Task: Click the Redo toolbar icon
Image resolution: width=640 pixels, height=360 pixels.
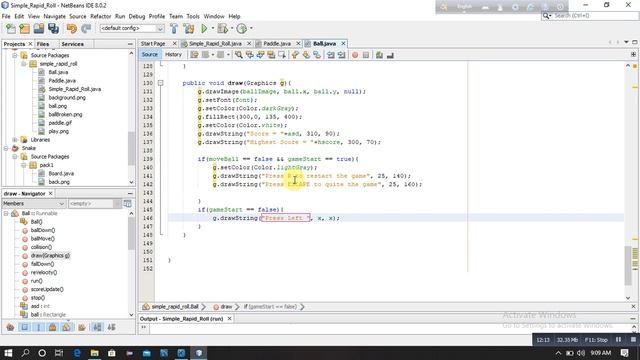Action: (86, 29)
